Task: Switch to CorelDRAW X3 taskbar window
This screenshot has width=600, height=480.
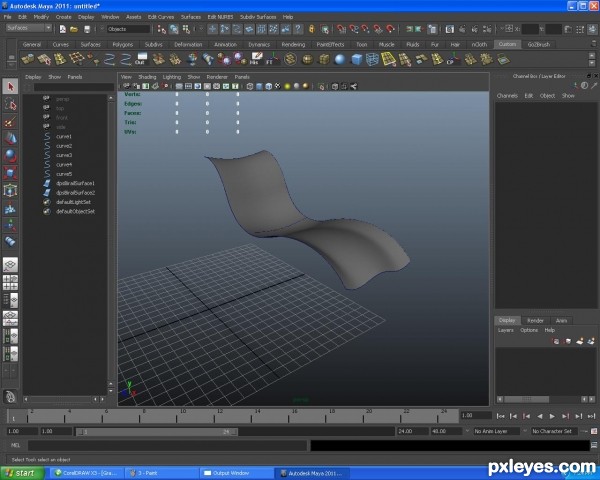Action: pos(86,473)
